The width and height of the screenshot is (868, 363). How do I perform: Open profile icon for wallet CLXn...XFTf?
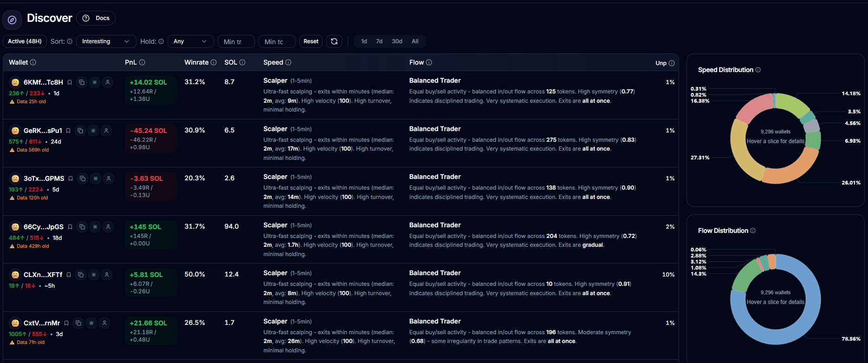[107, 275]
